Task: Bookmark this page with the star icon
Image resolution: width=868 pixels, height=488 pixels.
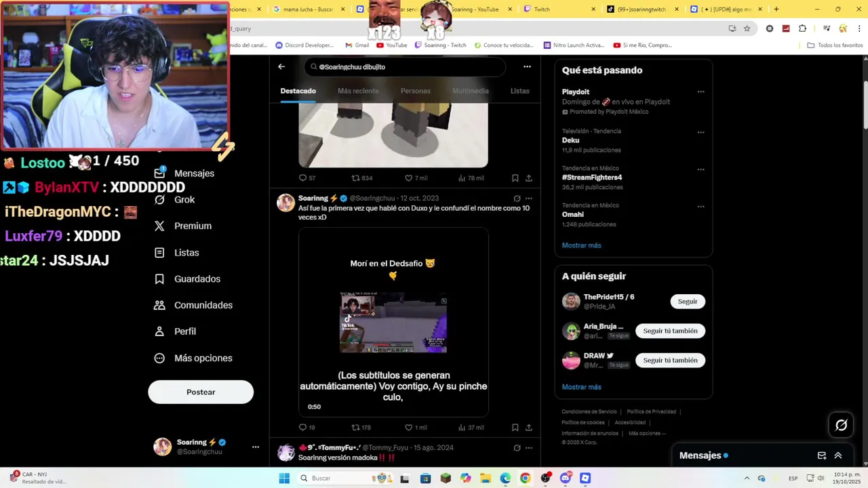Action: click(747, 28)
